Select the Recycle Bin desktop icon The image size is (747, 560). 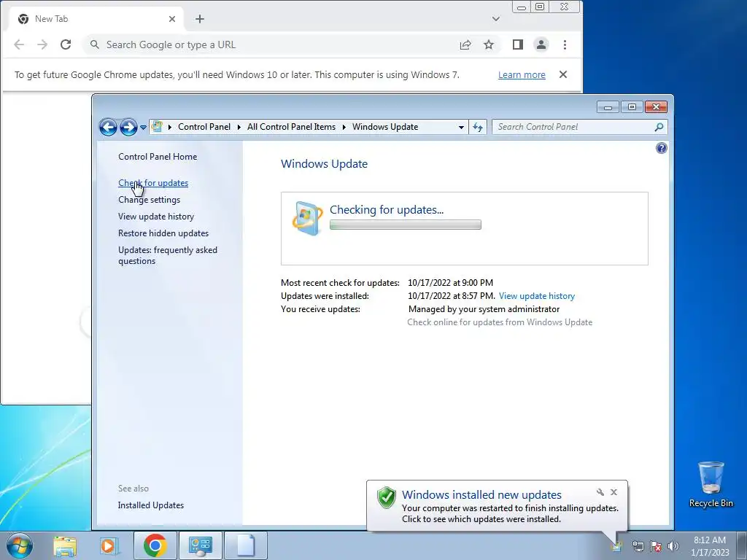711,484
